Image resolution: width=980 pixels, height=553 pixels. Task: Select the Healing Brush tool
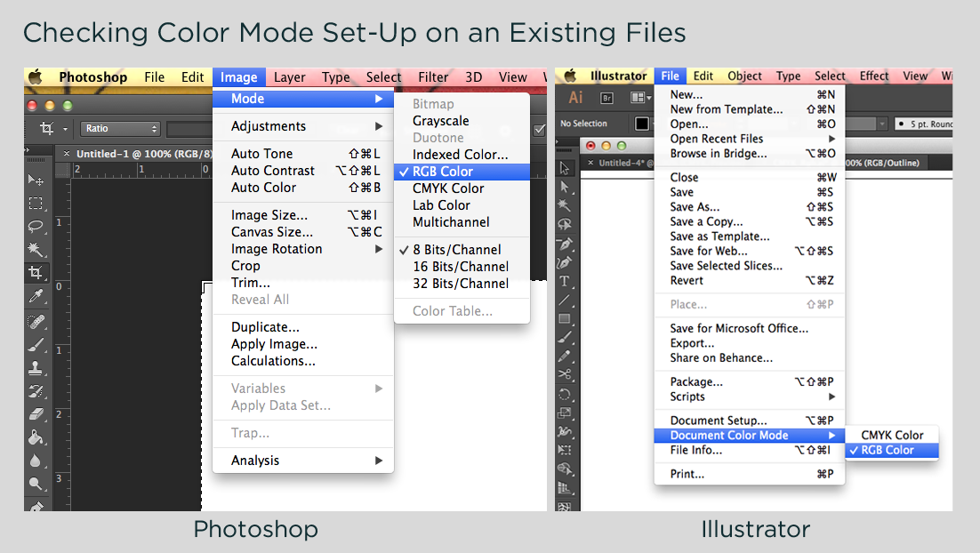click(x=36, y=321)
